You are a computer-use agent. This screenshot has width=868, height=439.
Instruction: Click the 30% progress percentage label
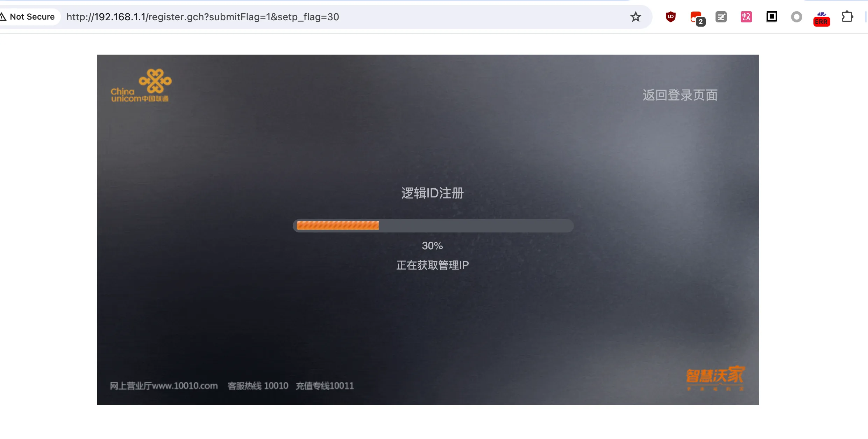click(432, 246)
